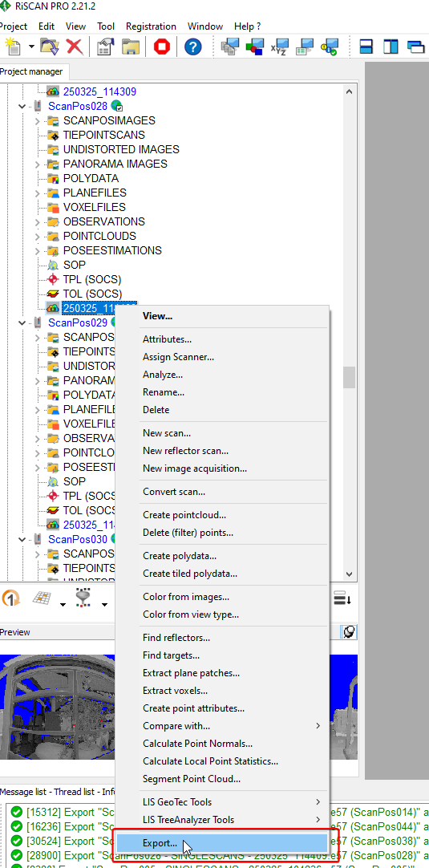Select scan 250325_114309 at top of the tree
This screenshot has width=429, height=868.
tap(99, 92)
